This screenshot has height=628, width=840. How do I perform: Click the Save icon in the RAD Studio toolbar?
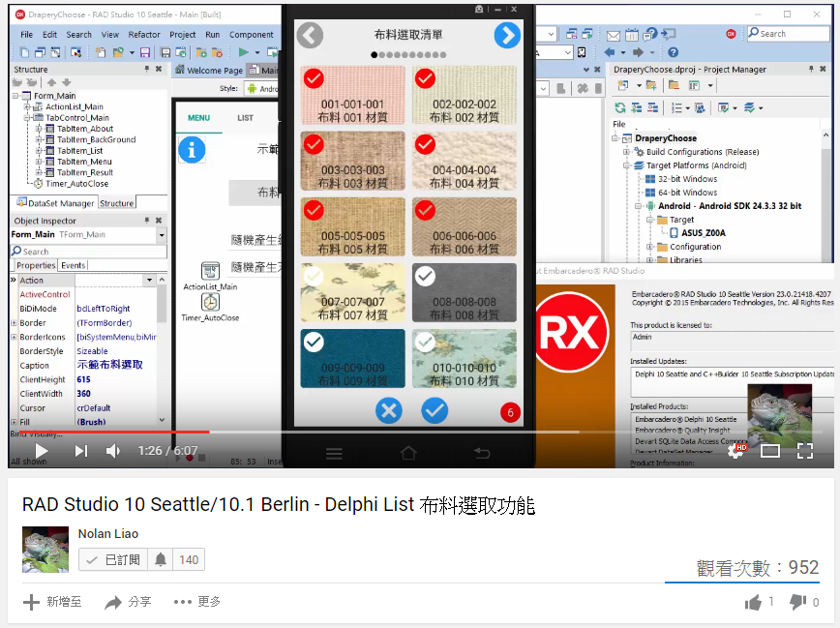point(144,52)
